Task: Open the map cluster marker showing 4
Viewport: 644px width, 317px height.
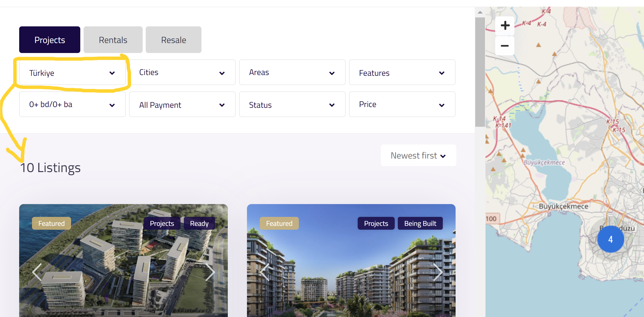Action: (x=611, y=239)
